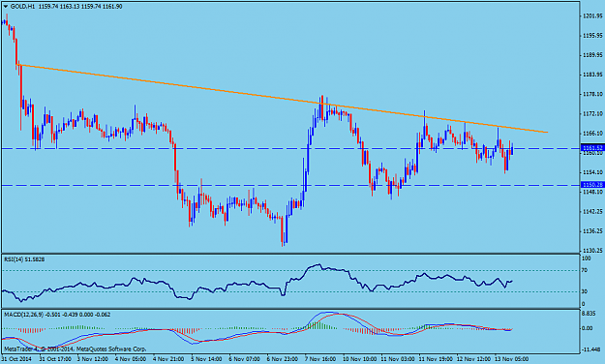Image resolution: width=605 pixels, height=364 pixels.
Task: Click the 12 Nov 12:00 time label
Action: pyautogui.click(x=473, y=359)
